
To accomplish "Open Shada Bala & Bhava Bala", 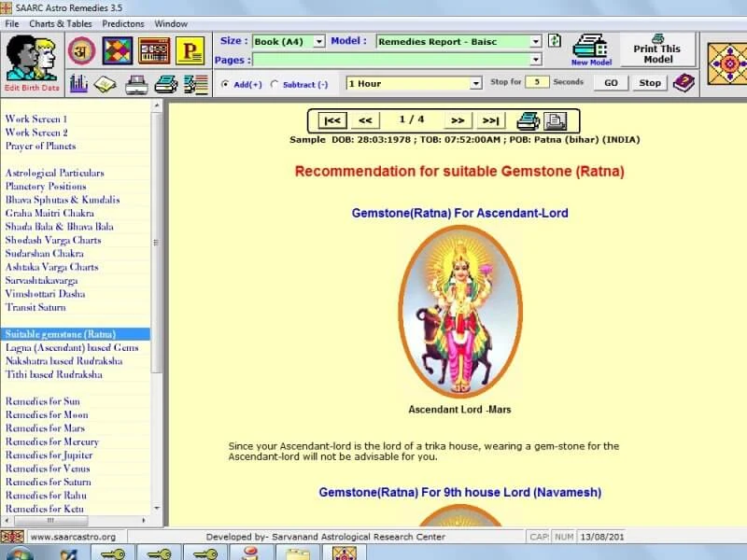I will click(59, 227).
